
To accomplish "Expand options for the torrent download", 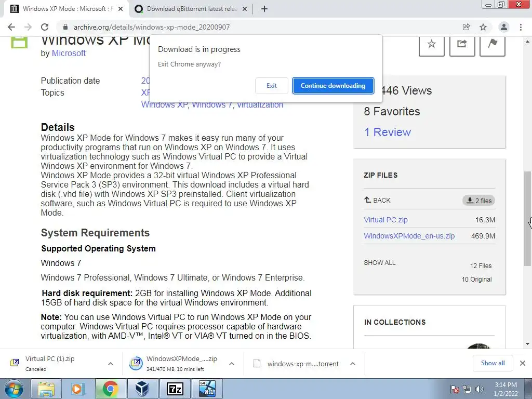I will click(353, 364).
